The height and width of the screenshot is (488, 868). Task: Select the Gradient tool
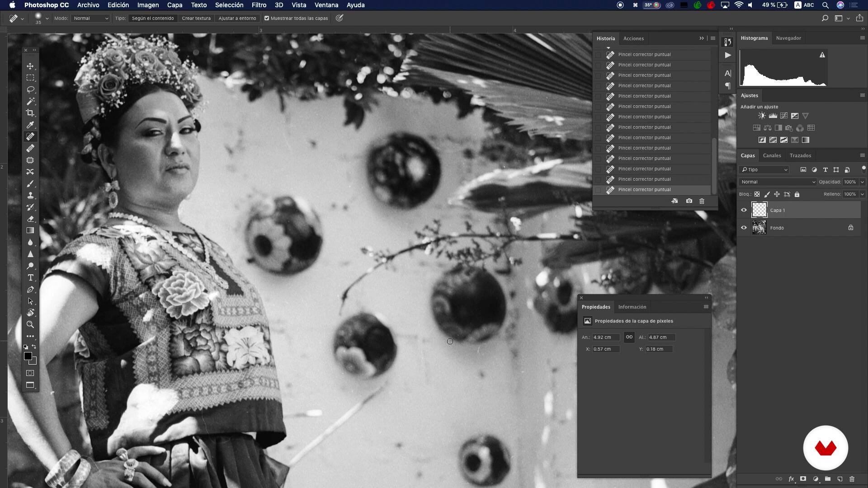(30, 230)
